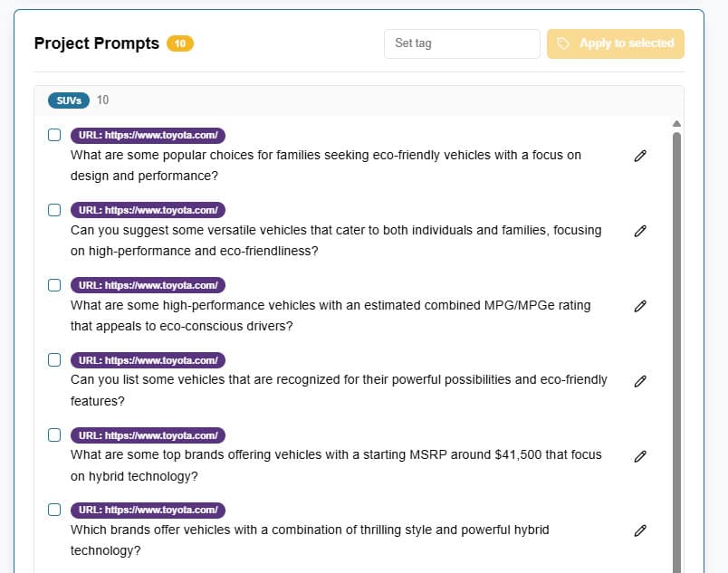Viewport: 728px width, 573px height.
Task: Edit the MPG/MPGe rating prompt
Action: coord(640,306)
